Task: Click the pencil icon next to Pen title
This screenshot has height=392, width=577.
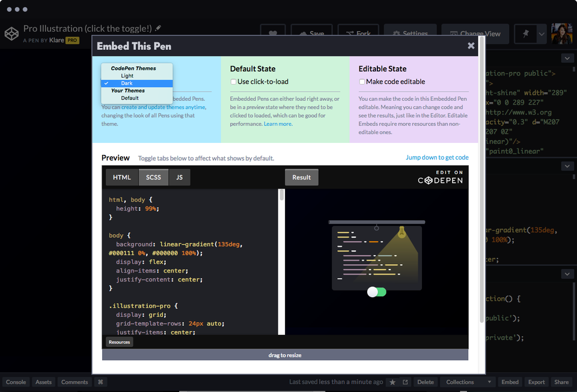Action: pyautogui.click(x=159, y=28)
